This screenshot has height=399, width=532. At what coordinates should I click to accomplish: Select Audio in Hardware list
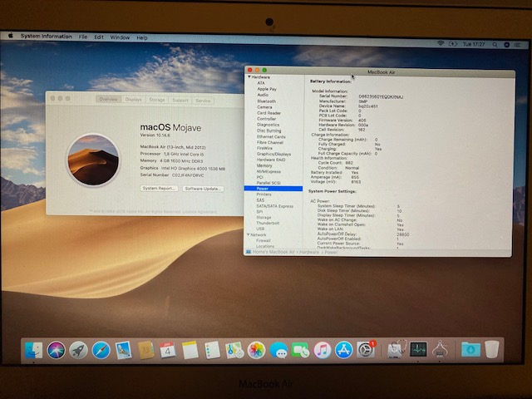(x=263, y=95)
